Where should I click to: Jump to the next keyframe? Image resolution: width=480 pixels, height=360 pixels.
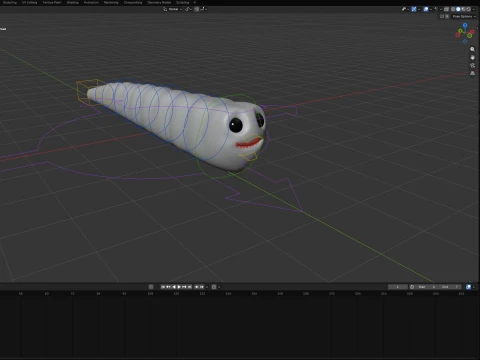(184, 287)
